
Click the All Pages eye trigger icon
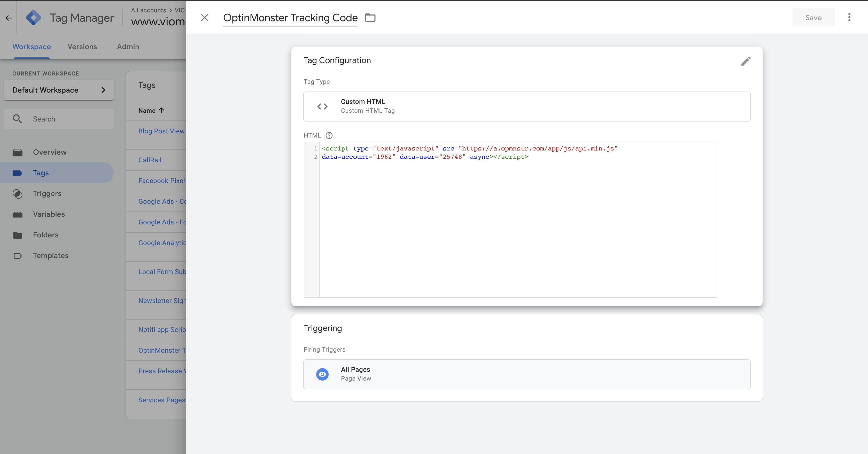point(322,374)
